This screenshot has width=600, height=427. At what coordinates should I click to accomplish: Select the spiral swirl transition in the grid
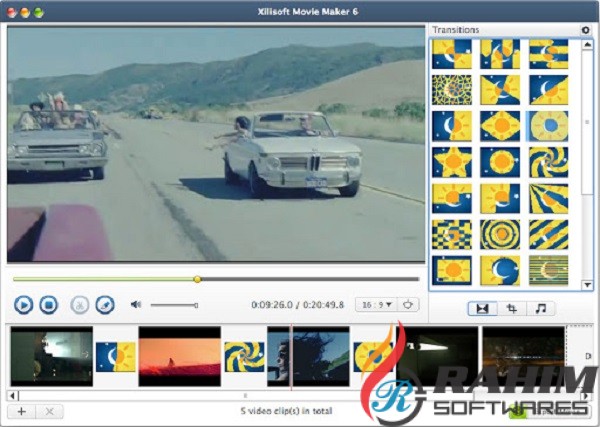[x=548, y=162]
